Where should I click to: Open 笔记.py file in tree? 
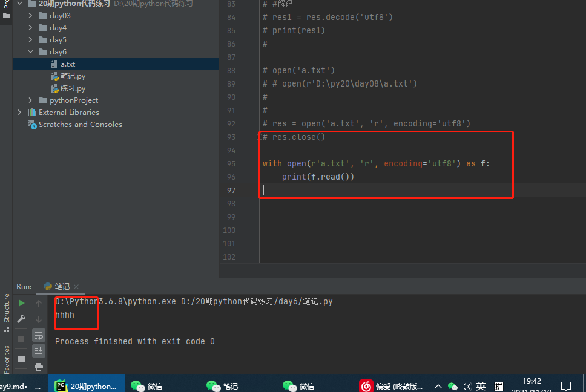(73, 76)
